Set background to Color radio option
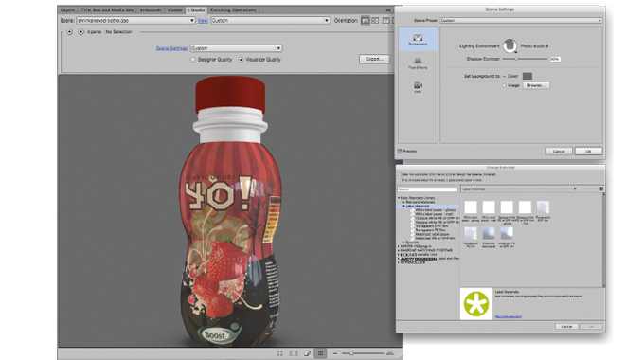This screenshot has height=360, width=644. coord(505,76)
